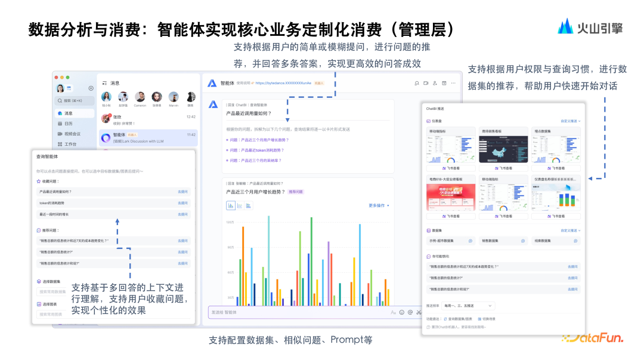Click 去提问 for 最近一段时间的增长
644x363 pixels.
[x=183, y=214]
